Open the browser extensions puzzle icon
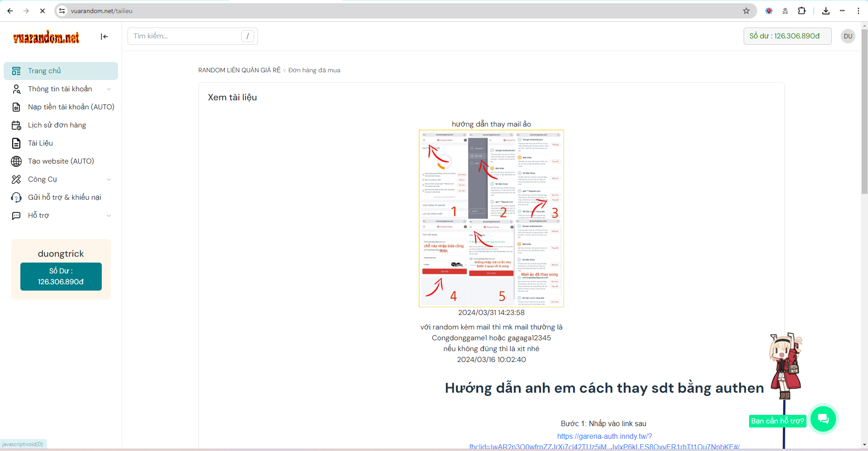Image resolution: width=868 pixels, height=451 pixels. 802,11
